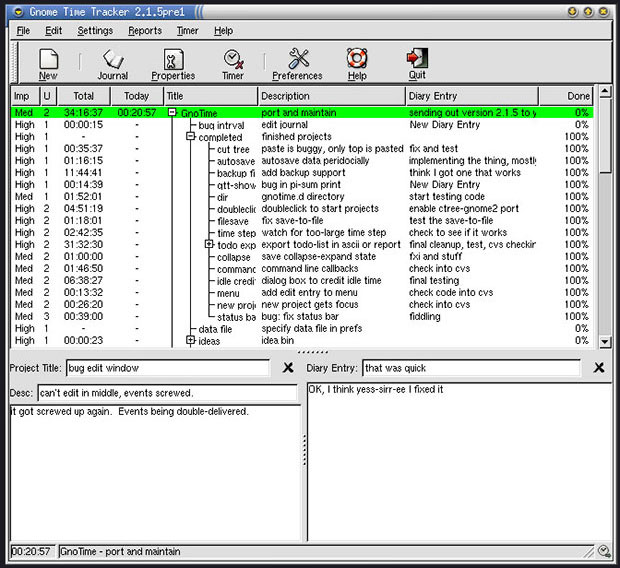Expand the ideas tree node
620x568 pixels.
coord(191,340)
